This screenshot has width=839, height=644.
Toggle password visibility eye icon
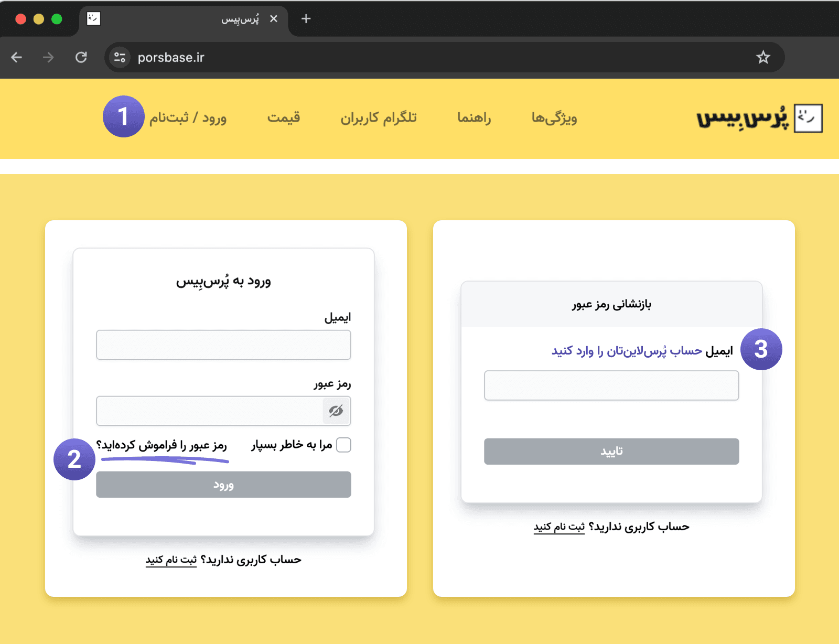point(336,411)
